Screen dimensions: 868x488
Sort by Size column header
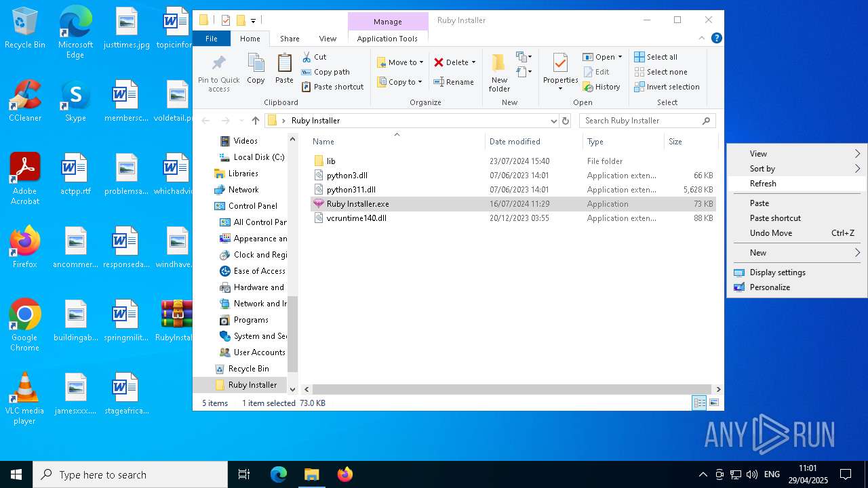pos(690,142)
